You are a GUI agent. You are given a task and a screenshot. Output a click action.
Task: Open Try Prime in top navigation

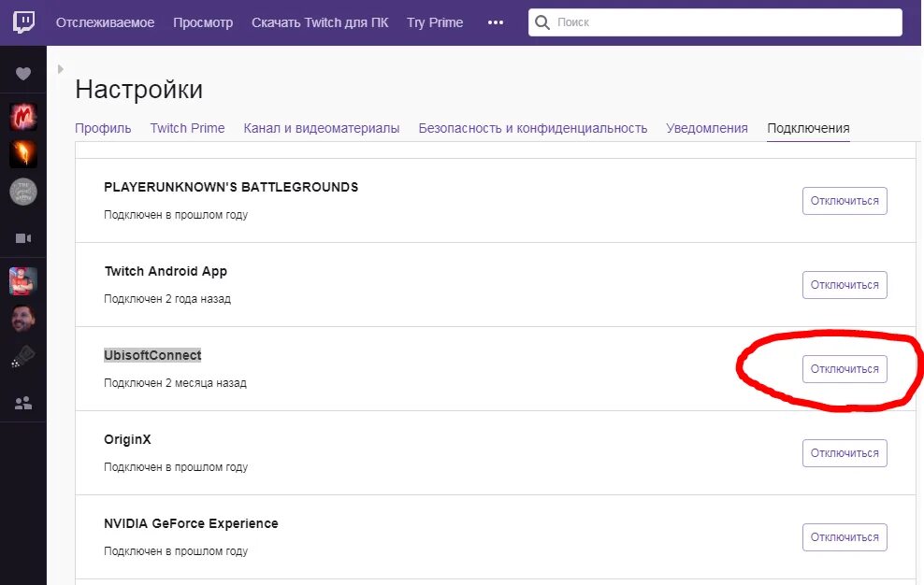(x=435, y=22)
